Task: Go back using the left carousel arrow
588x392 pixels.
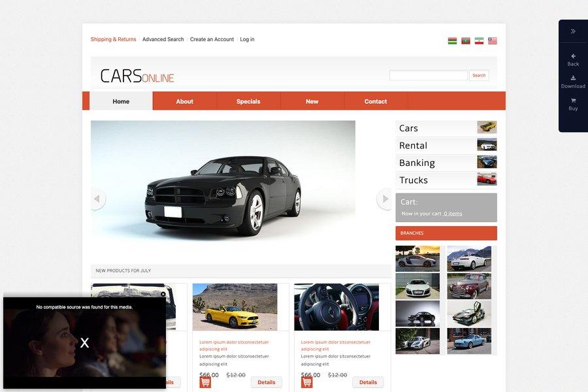Action: tap(98, 200)
